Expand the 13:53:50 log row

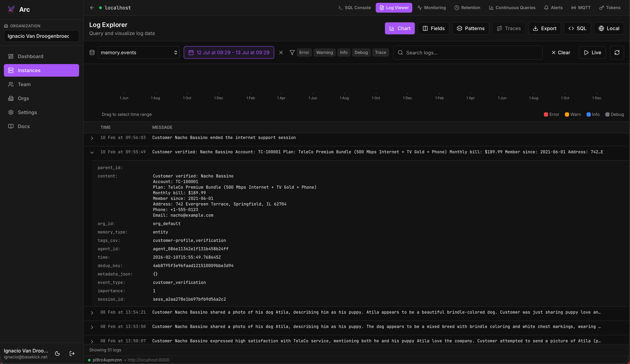click(x=92, y=327)
